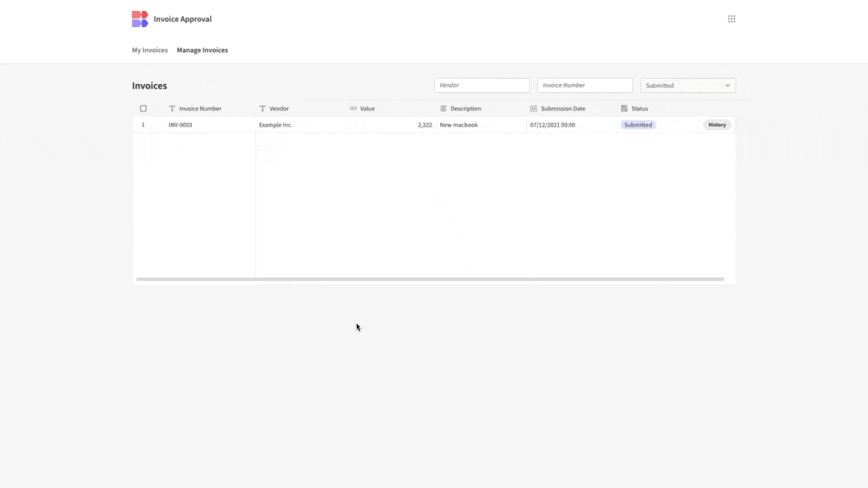Viewport: 868px width, 488px height.
Task: Click the horizontal scrollbar below the table
Action: click(x=431, y=279)
